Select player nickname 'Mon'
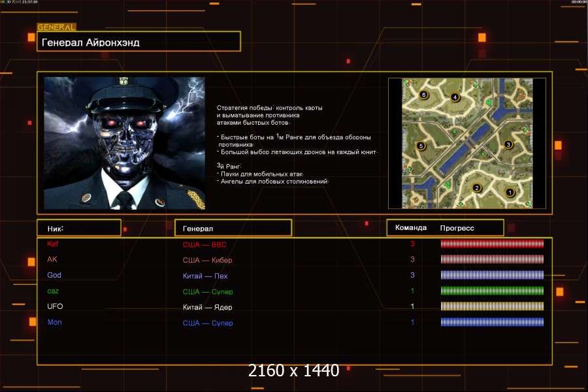Viewport: 588px width, 392px height. click(x=54, y=322)
